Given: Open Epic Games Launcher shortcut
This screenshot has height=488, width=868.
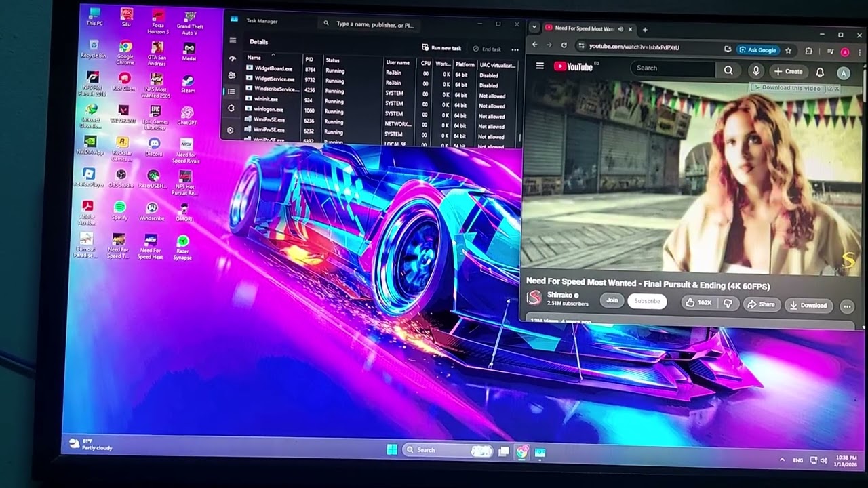Looking at the screenshot, I should 155,118.
